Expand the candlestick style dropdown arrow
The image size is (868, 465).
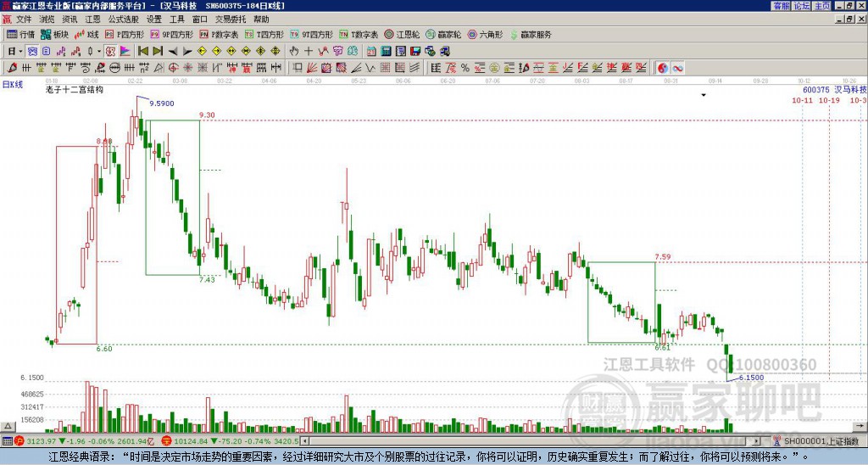tap(99, 52)
